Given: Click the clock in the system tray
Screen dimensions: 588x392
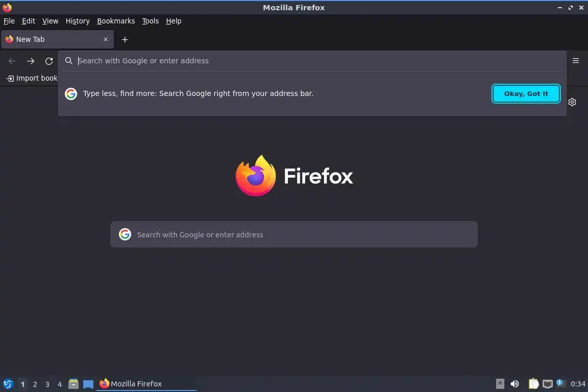Looking at the screenshot, I should (x=578, y=384).
